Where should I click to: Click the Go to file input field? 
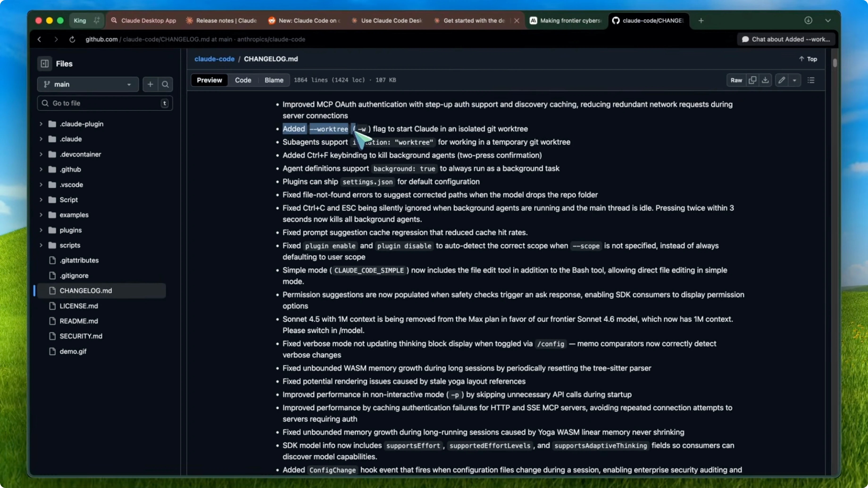[x=101, y=103]
